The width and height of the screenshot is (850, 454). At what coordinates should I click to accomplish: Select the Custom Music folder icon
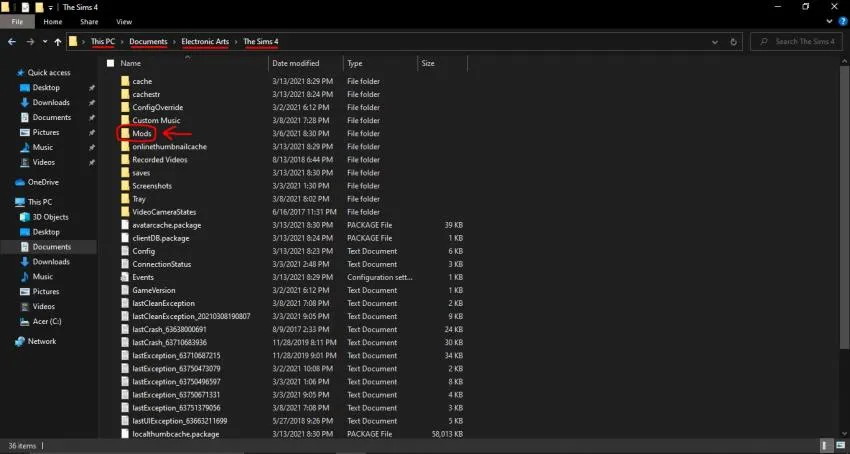(x=125, y=120)
